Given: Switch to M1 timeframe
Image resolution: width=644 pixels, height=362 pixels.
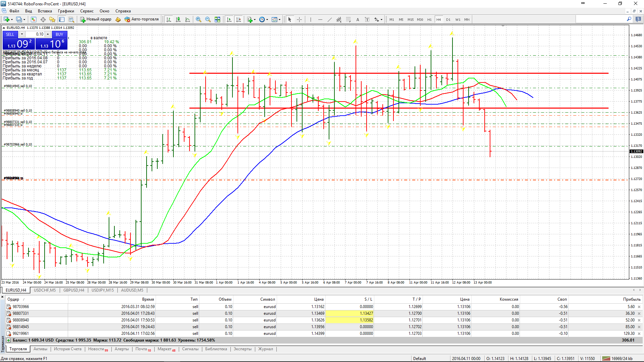Looking at the screenshot, I should (392, 19).
